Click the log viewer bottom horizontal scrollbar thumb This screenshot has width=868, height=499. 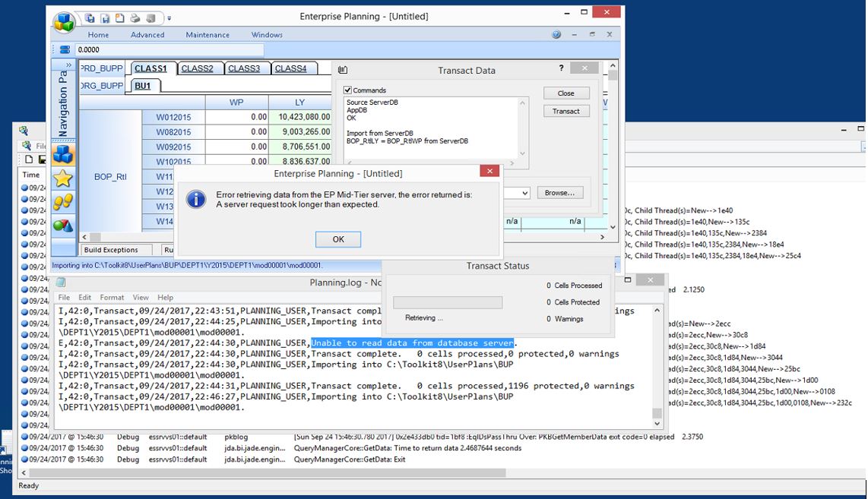(x=268, y=473)
